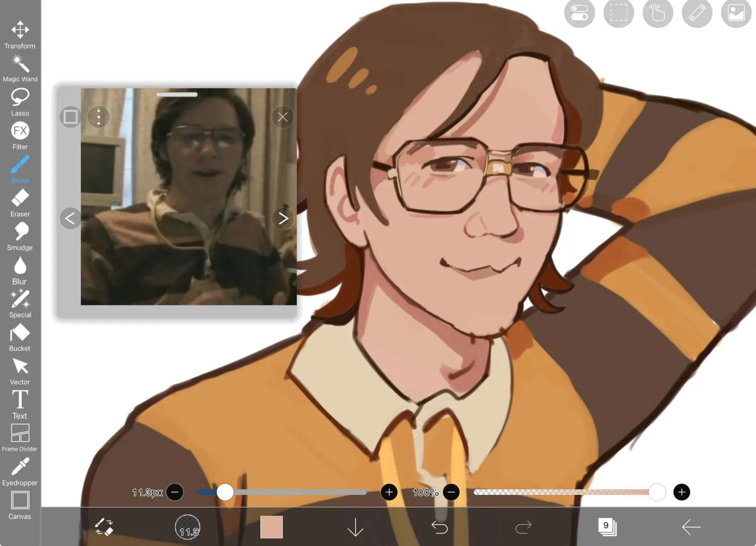This screenshot has width=756, height=546.
Task: Switch to the Eraser tool
Action: point(20,198)
